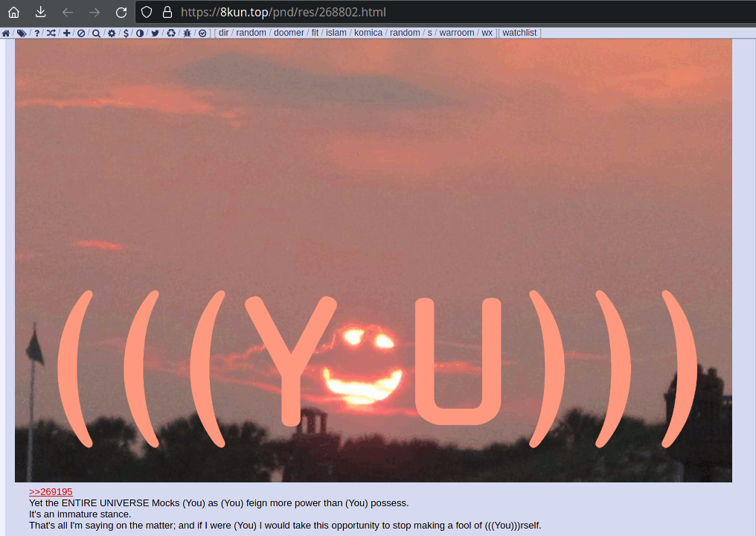Click the recycle arrows icon

(171, 33)
